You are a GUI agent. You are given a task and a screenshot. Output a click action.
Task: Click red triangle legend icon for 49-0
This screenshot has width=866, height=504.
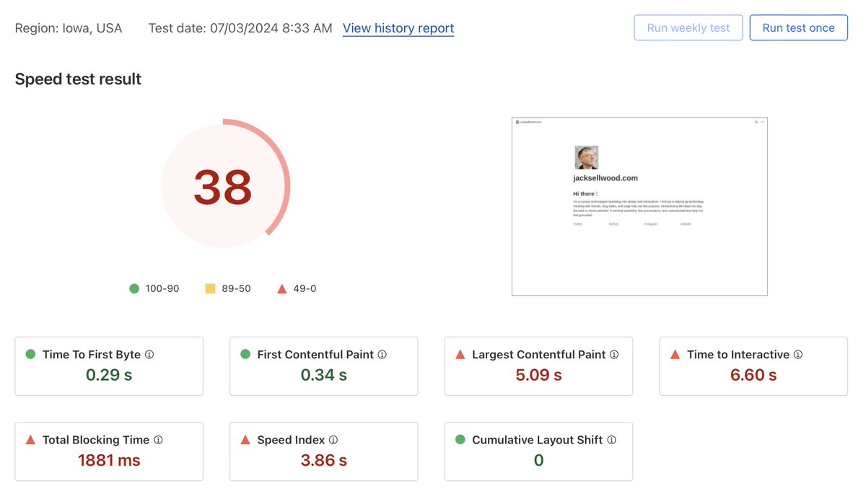282,288
